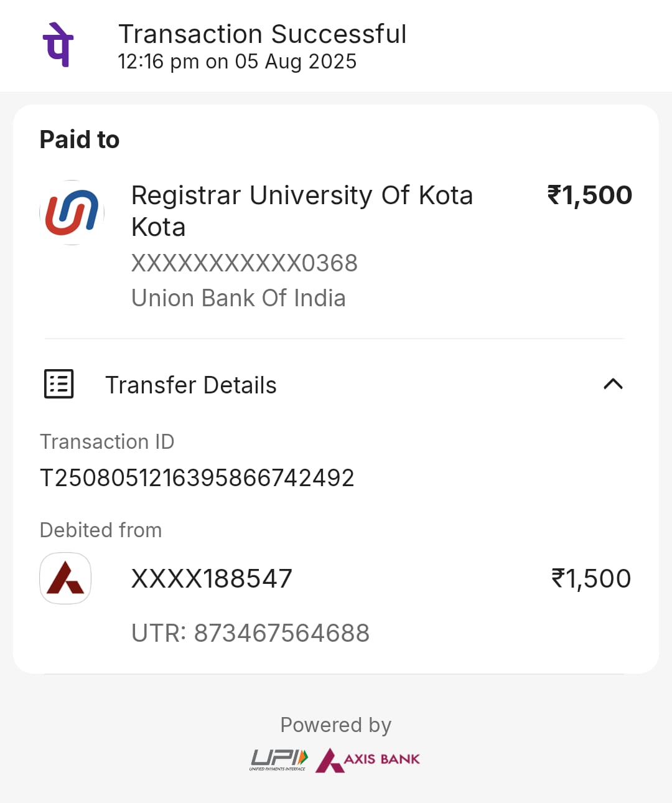Tap the PhonePe logo icon

click(x=58, y=45)
